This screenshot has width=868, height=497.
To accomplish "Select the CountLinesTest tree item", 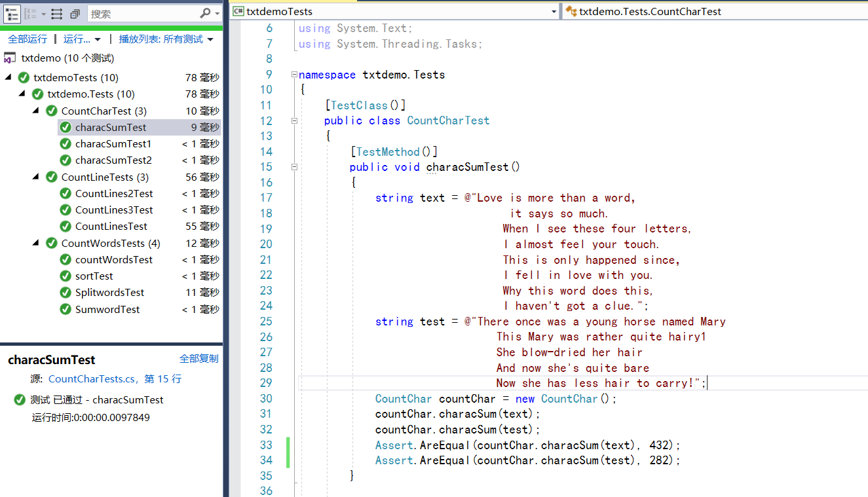I will pos(111,227).
